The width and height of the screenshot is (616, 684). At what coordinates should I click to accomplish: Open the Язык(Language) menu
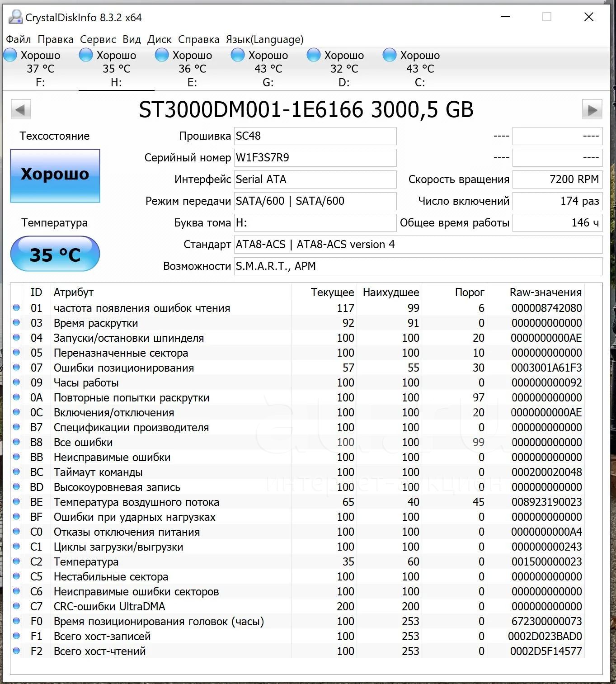coord(265,39)
